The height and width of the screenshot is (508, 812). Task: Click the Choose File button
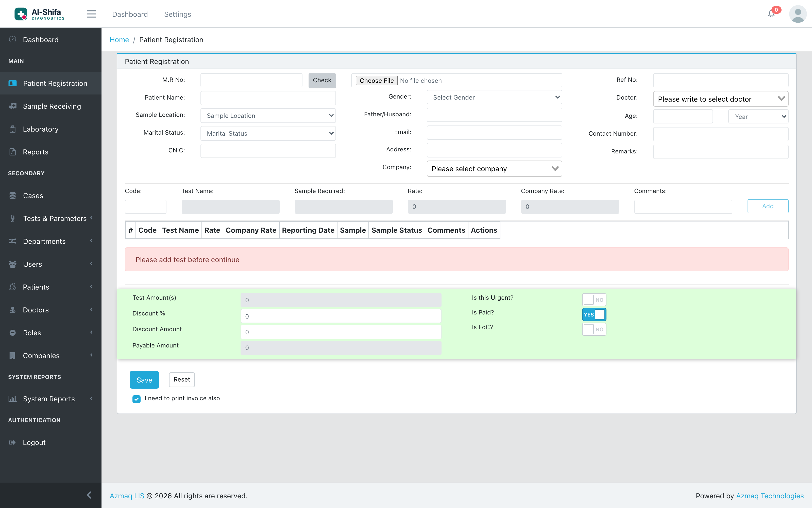[377, 81]
